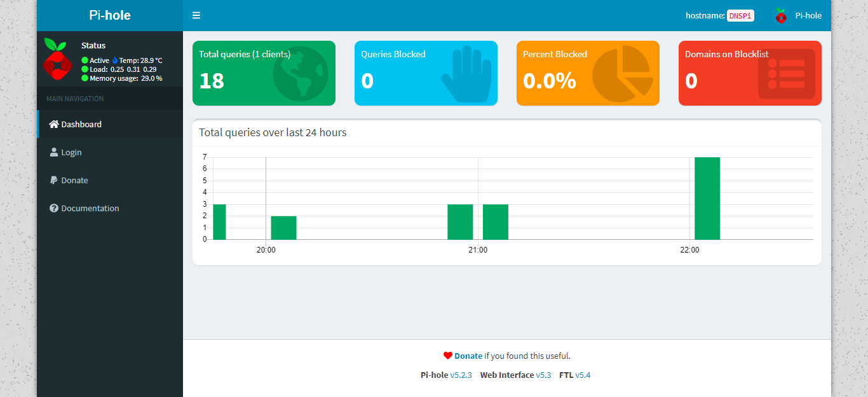Click the Status heading in sidebar
The image size is (868, 397).
click(x=93, y=45)
